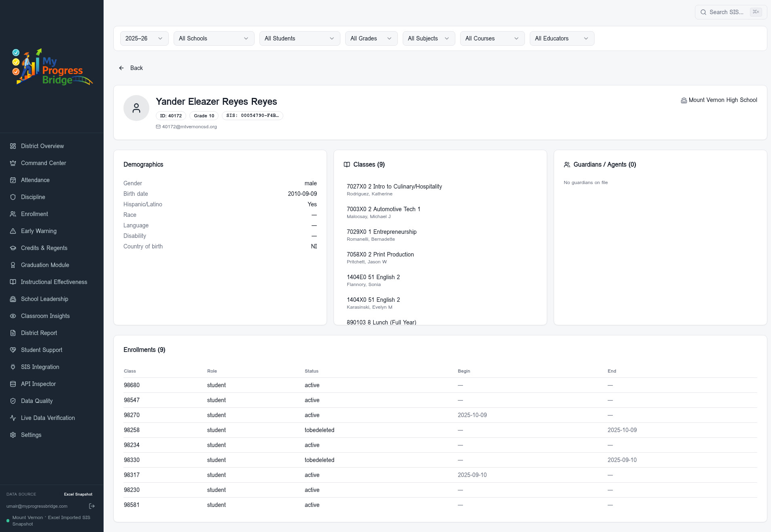This screenshot has width=771, height=532.
Task: Open the All Courses dropdown
Action: click(x=493, y=38)
